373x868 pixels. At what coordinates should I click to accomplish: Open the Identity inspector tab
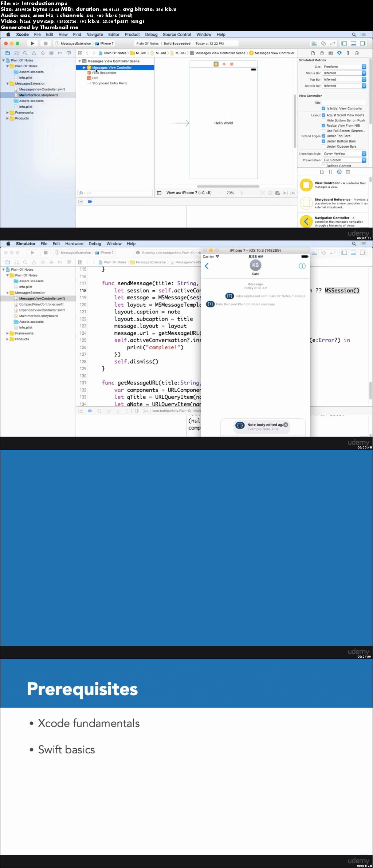coord(330,53)
